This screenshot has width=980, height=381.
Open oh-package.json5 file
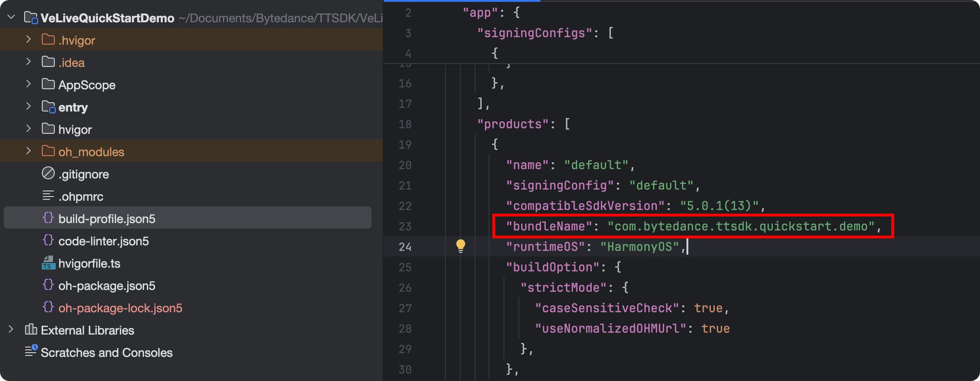(x=106, y=286)
